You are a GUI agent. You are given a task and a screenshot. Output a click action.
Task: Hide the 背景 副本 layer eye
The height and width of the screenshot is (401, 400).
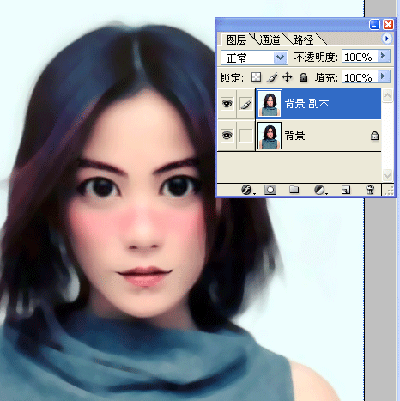click(227, 104)
